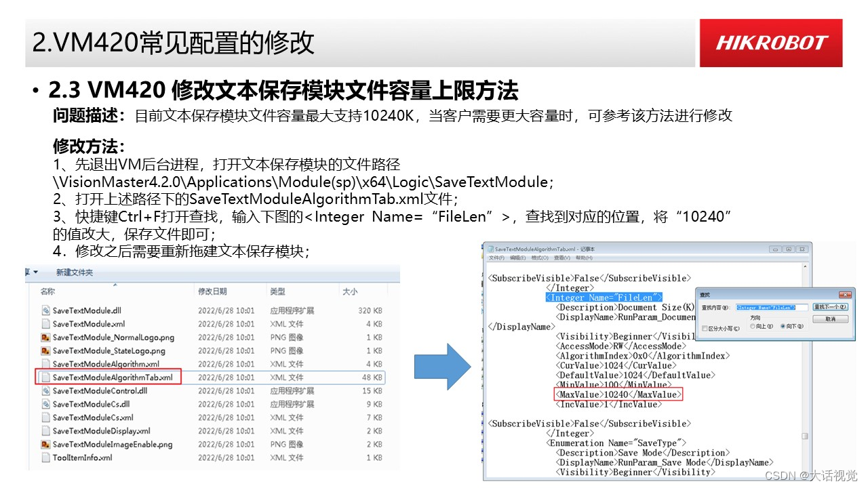This screenshot has width=868, height=488.
Task: Click the Description Save Mode line
Action: 643,453
